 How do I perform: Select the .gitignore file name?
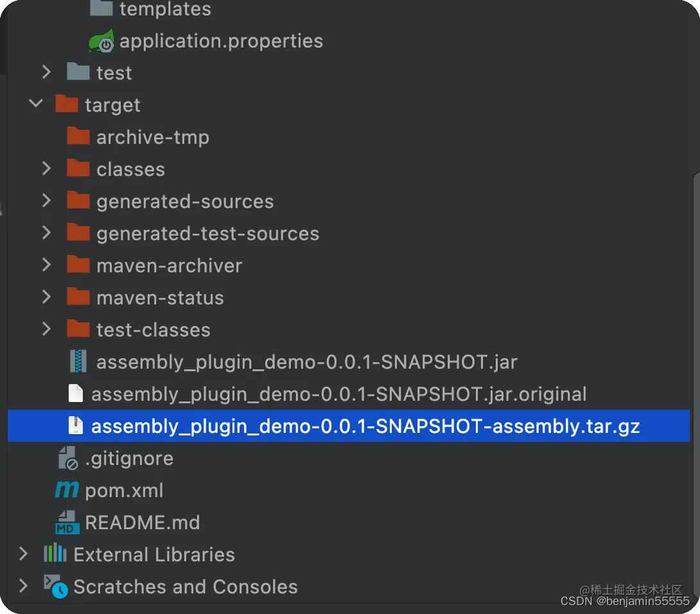tap(129, 459)
